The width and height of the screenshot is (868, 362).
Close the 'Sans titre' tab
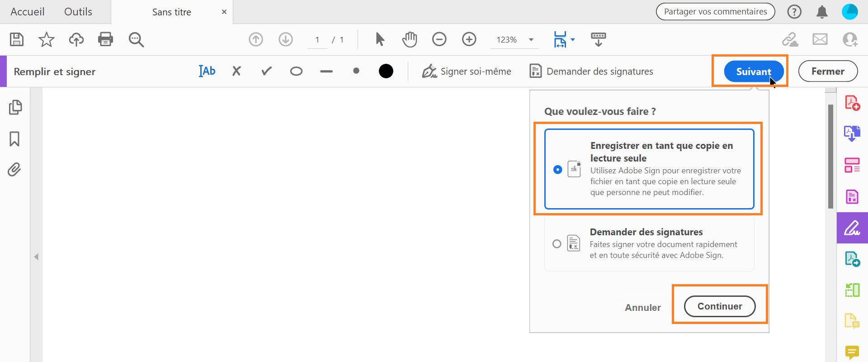coord(224,12)
